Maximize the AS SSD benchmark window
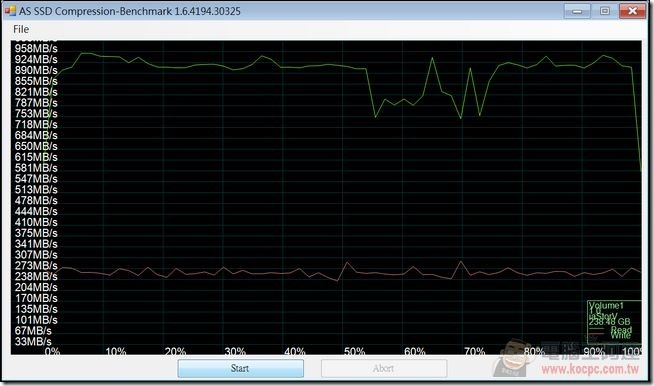The image size is (654, 386). point(604,11)
